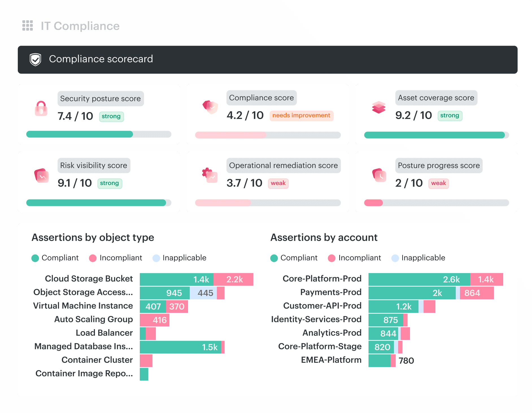The width and height of the screenshot is (532, 413).
Task: Open the Security posture score label
Action: [101, 98]
